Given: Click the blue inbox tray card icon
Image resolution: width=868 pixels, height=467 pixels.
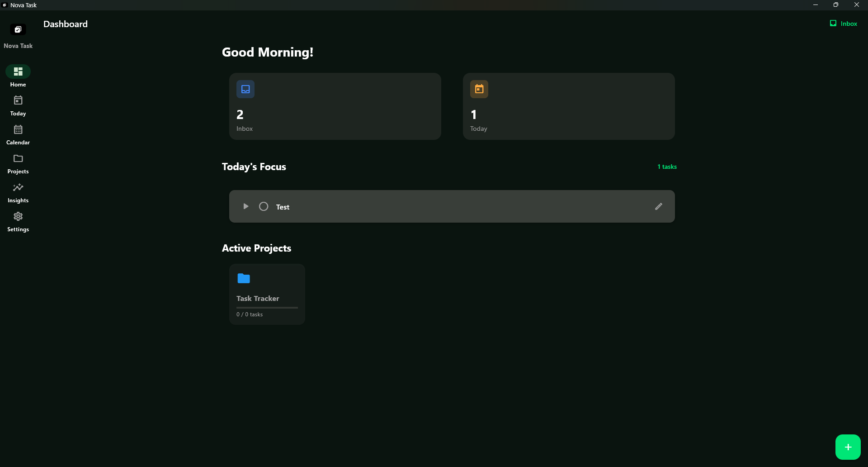Looking at the screenshot, I should (245, 89).
